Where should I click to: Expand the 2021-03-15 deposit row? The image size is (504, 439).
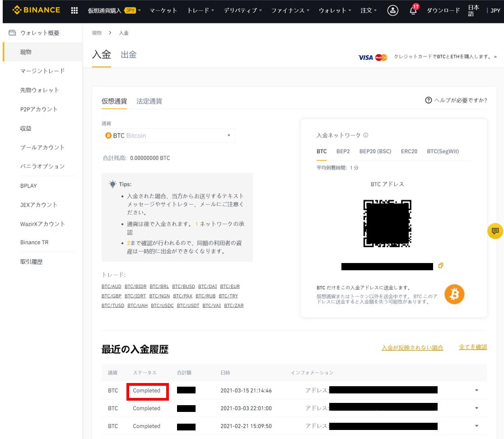tap(476, 390)
